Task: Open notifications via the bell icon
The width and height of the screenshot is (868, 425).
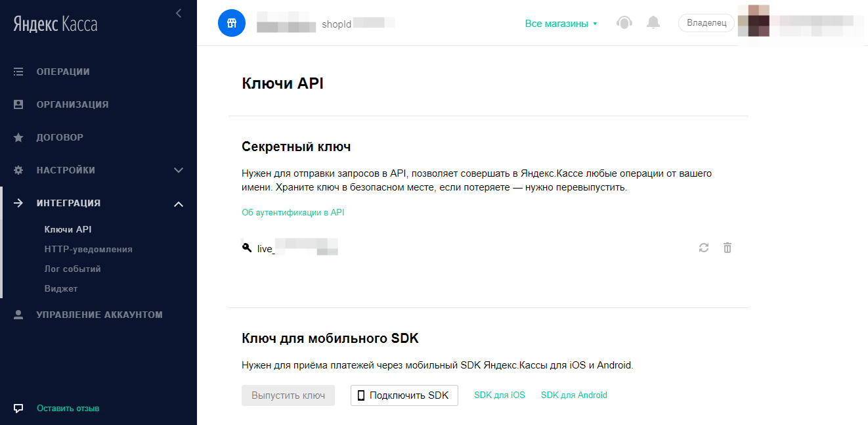Action: [x=653, y=23]
